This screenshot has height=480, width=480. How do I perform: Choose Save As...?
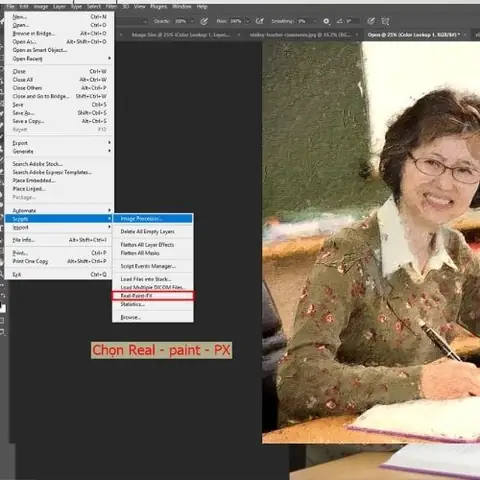[x=60, y=113]
